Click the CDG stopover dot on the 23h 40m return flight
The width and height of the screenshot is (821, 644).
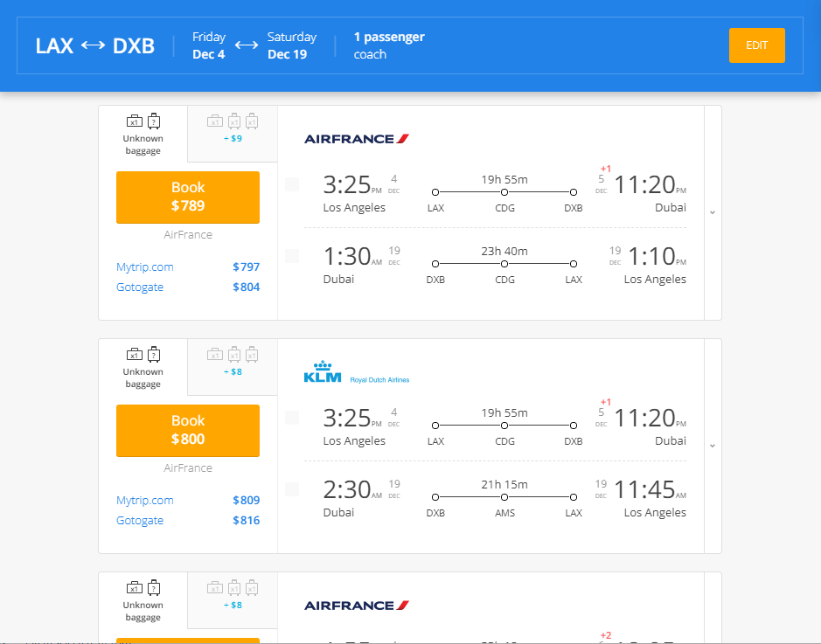click(504, 264)
